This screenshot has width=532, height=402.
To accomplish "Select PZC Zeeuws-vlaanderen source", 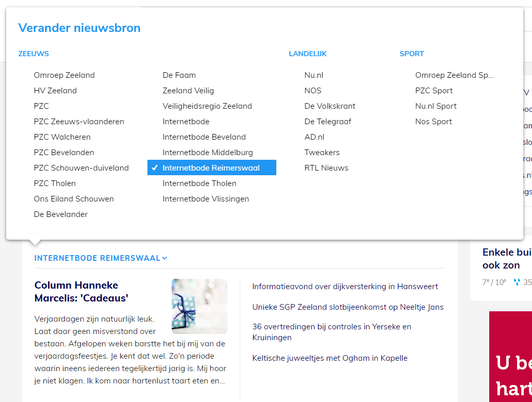I will coord(79,122).
